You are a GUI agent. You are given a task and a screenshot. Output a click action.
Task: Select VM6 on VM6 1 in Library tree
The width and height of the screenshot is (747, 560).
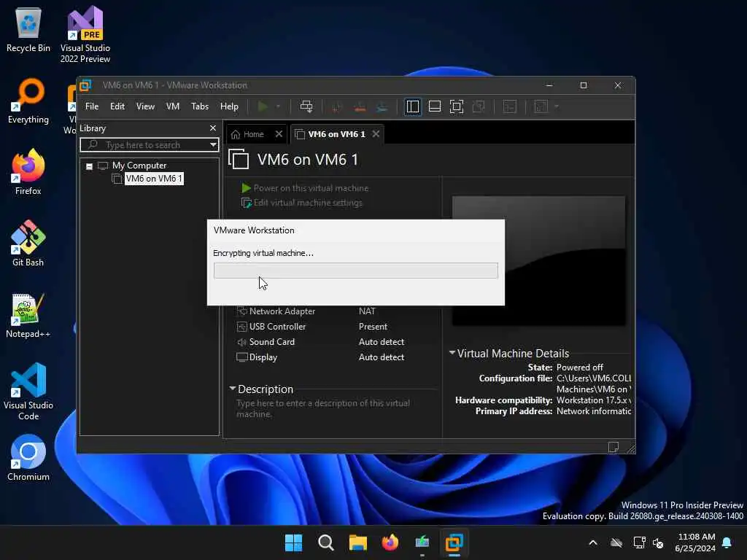tap(154, 179)
